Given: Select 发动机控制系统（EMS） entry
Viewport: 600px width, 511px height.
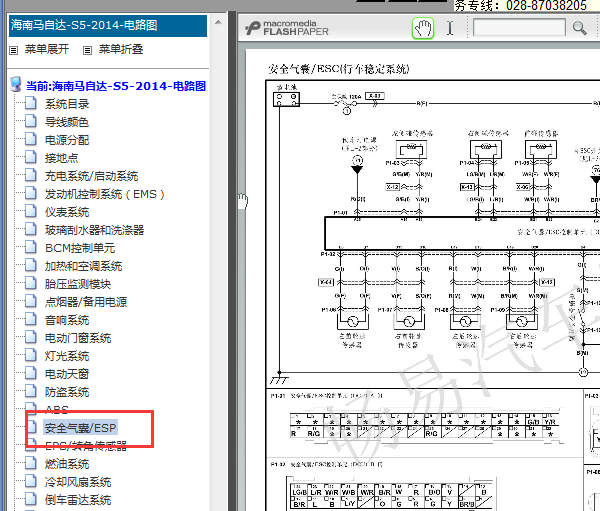Looking at the screenshot, I should (x=105, y=194).
